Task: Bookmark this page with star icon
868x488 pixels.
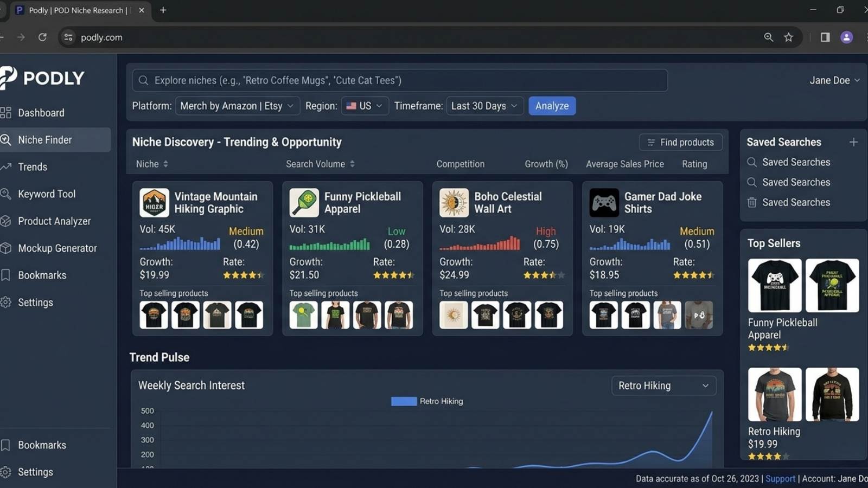Action: (789, 37)
